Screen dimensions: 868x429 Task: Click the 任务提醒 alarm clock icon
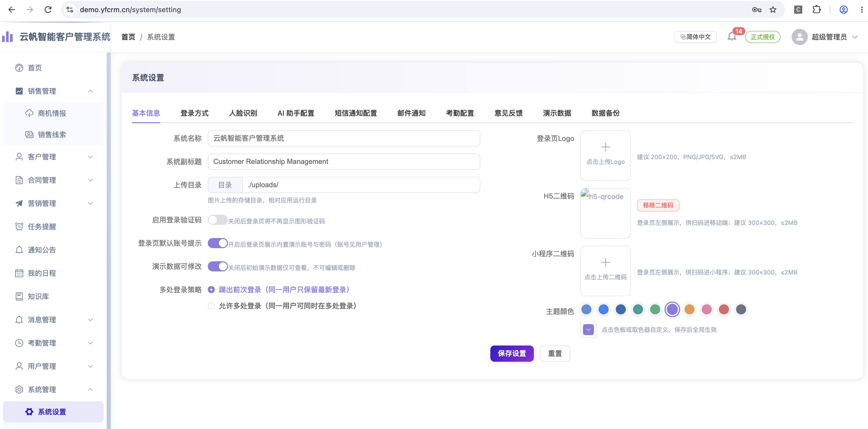[19, 227]
